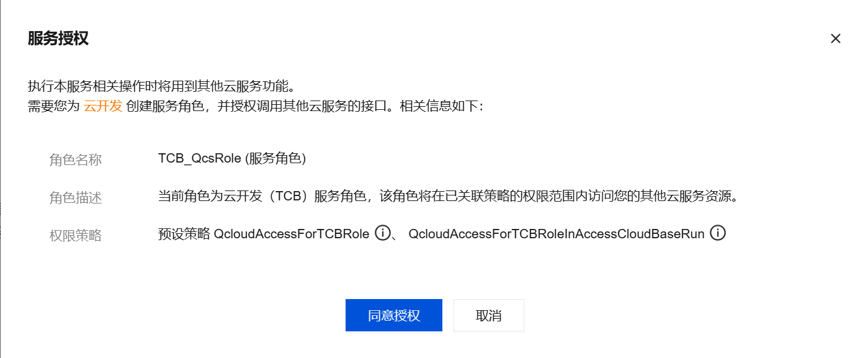Click the (服务角色) text after role name
This screenshot has width=868, height=358.
click(275, 158)
